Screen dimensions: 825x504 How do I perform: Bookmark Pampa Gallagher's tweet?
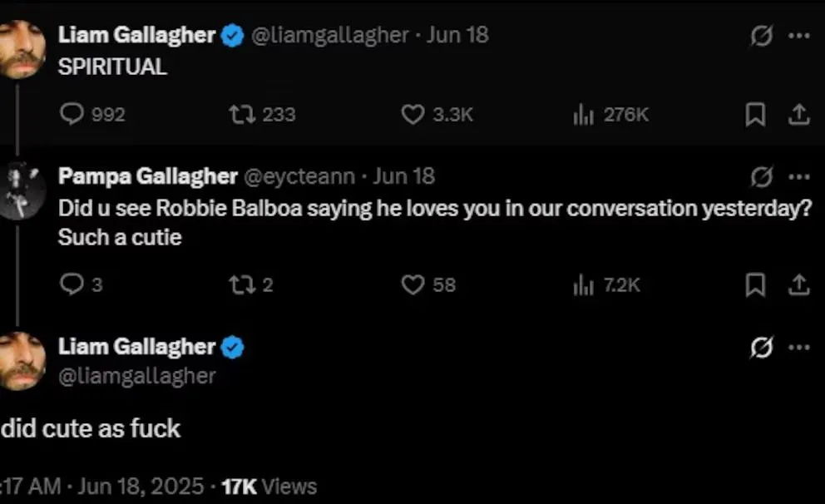pos(755,285)
